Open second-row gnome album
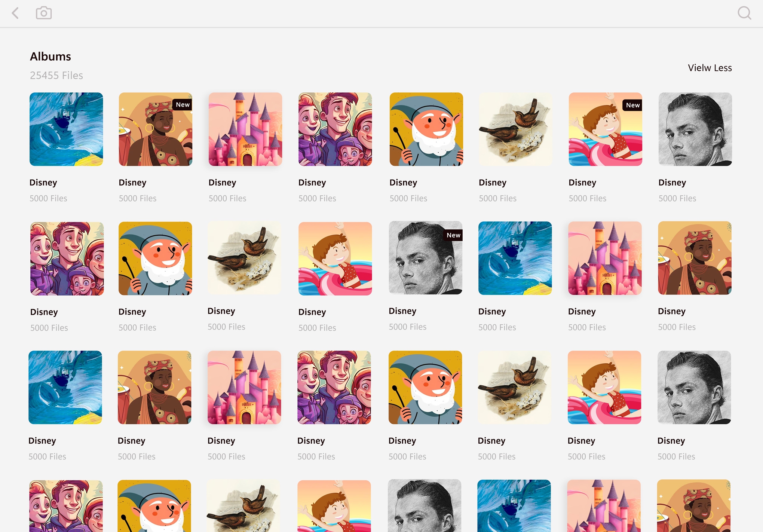This screenshot has width=763, height=532. [155, 259]
